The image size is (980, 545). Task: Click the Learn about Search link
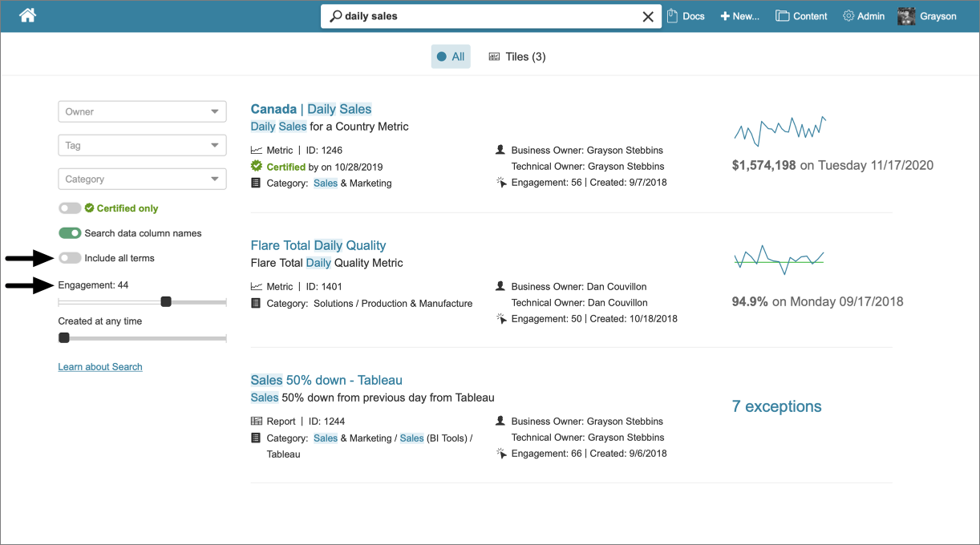[x=100, y=367]
